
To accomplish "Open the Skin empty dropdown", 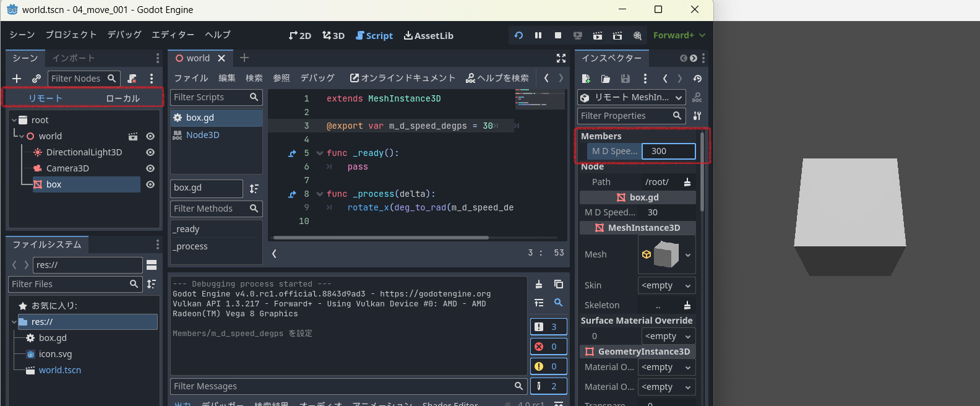I will coord(666,285).
